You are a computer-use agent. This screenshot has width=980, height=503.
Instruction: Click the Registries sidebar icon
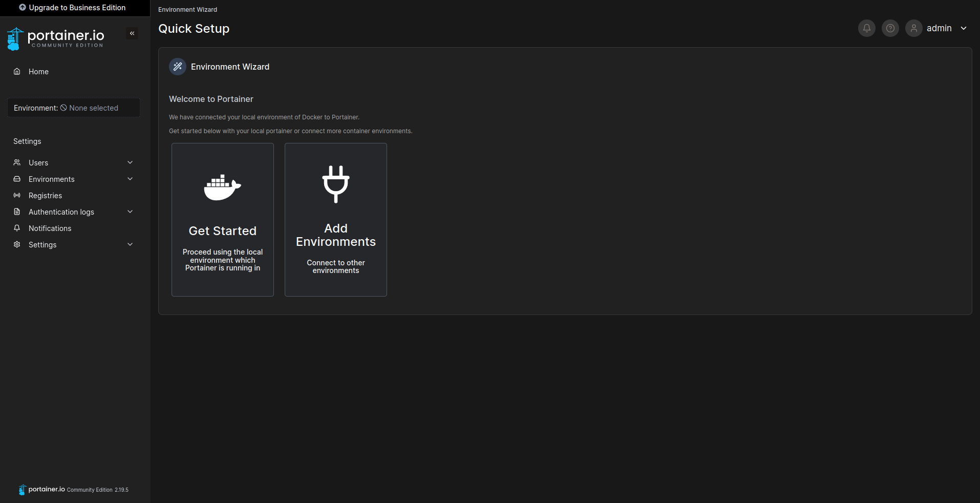17,196
